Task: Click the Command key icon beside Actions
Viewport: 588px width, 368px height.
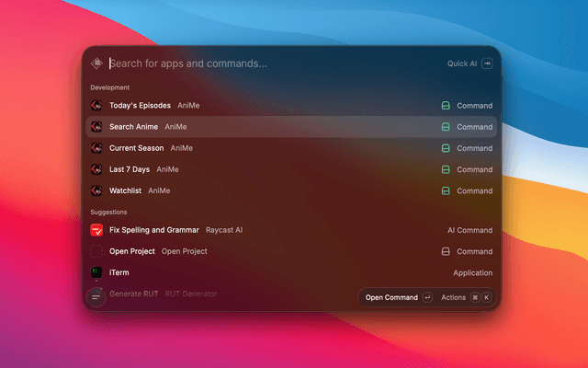Action: pos(475,297)
